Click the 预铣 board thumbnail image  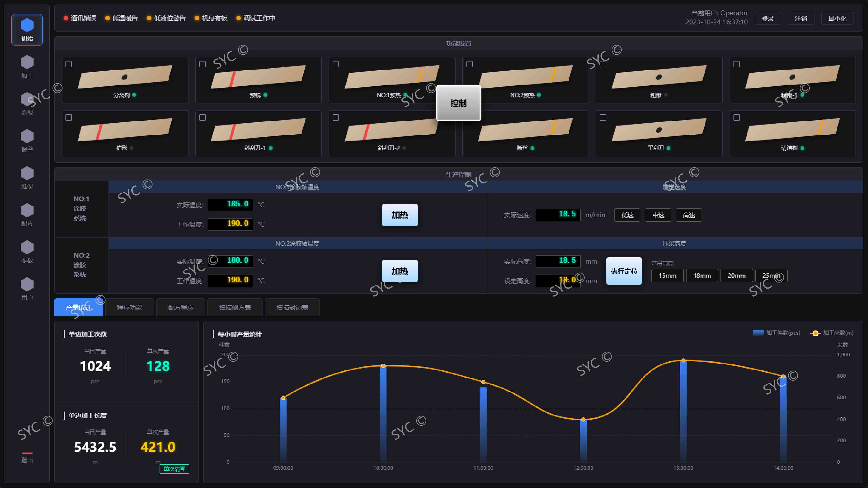258,77
